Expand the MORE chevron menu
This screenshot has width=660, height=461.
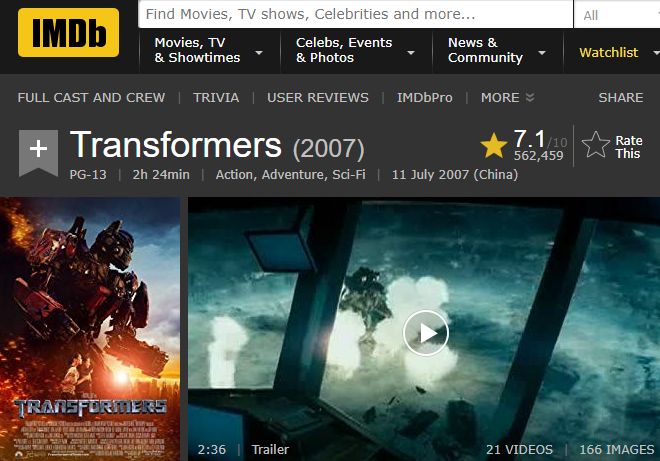pyautogui.click(x=507, y=98)
